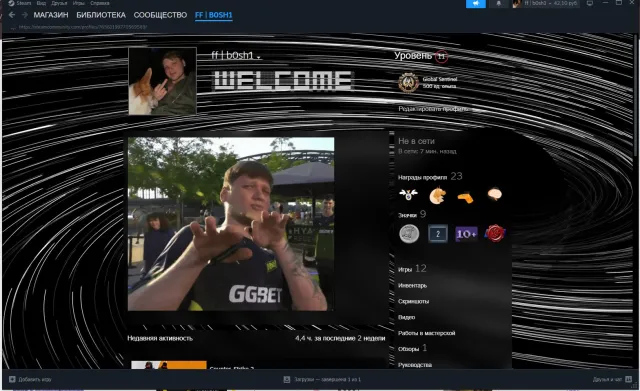The height and width of the screenshot is (391, 640).
Task: Open the red wax seal badge
Action: [495, 233]
